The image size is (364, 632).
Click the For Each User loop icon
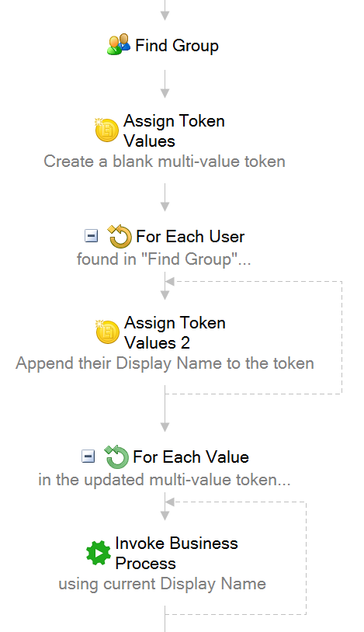click(120, 236)
